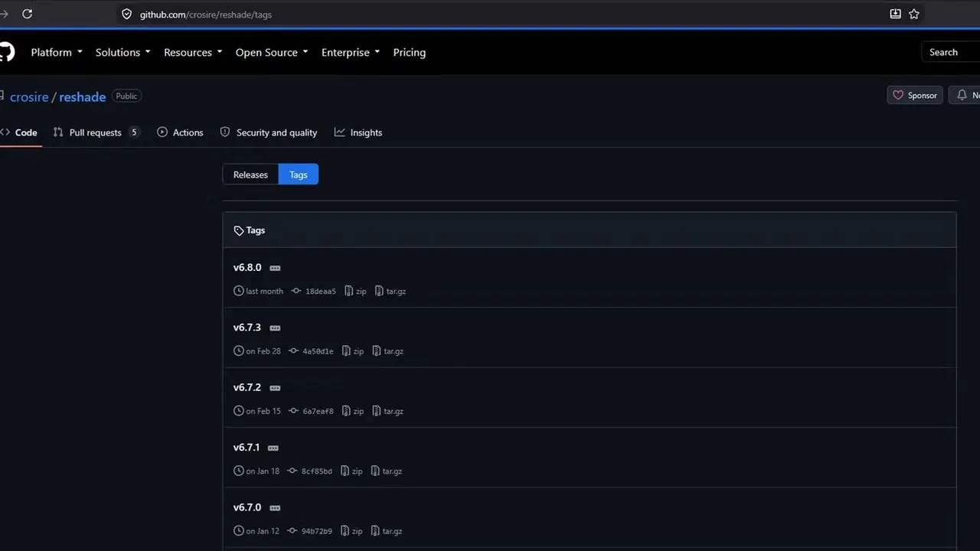980x551 pixels.
Task: Click the Public visibility badge
Action: 126,96
